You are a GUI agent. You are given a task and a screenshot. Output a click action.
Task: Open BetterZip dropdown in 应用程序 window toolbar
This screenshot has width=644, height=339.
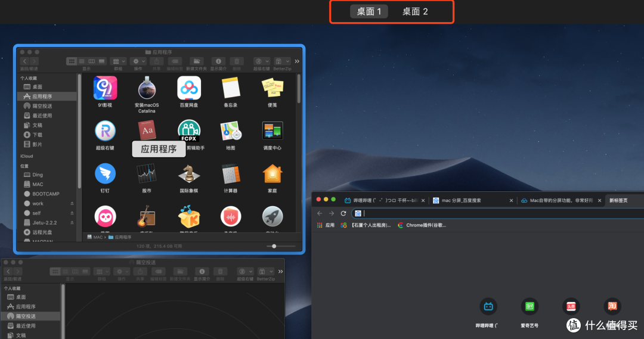pyautogui.click(x=281, y=61)
